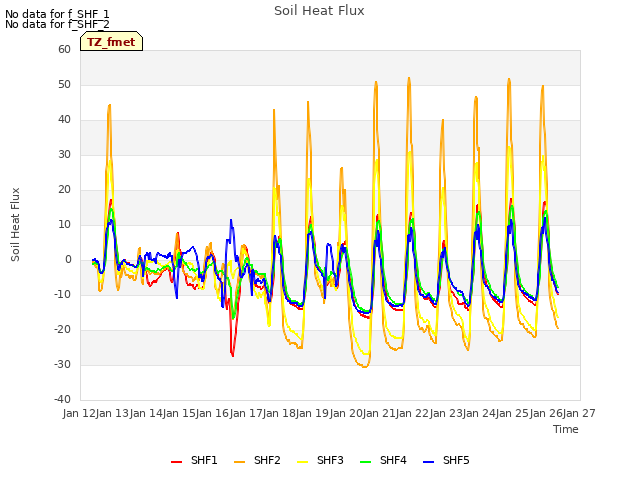Click the Time x-axis label

[x=566, y=429]
